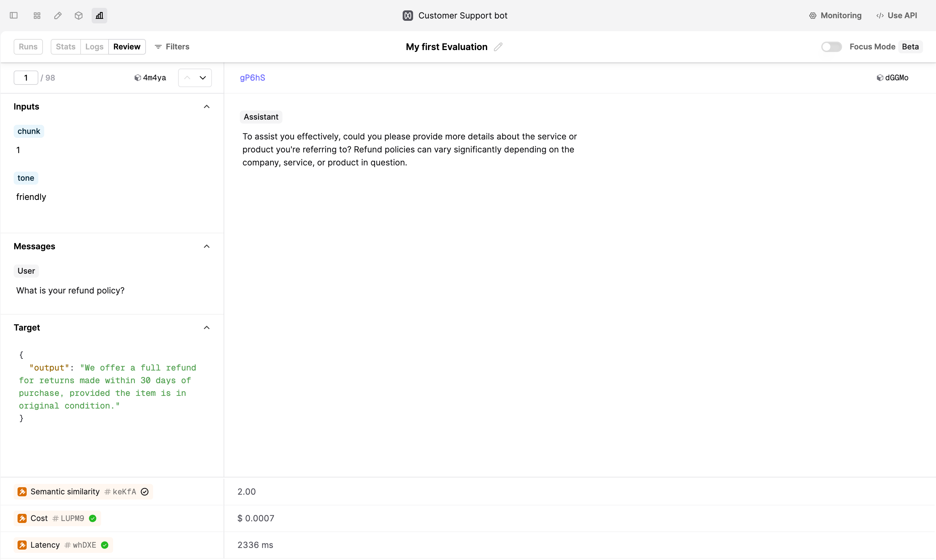This screenshot has height=560, width=936.
Task: Collapse the Inputs section
Action: point(206,107)
